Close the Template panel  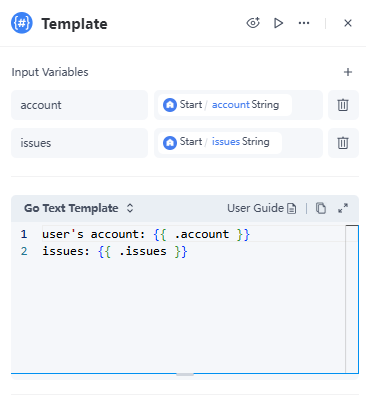tap(348, 23)
